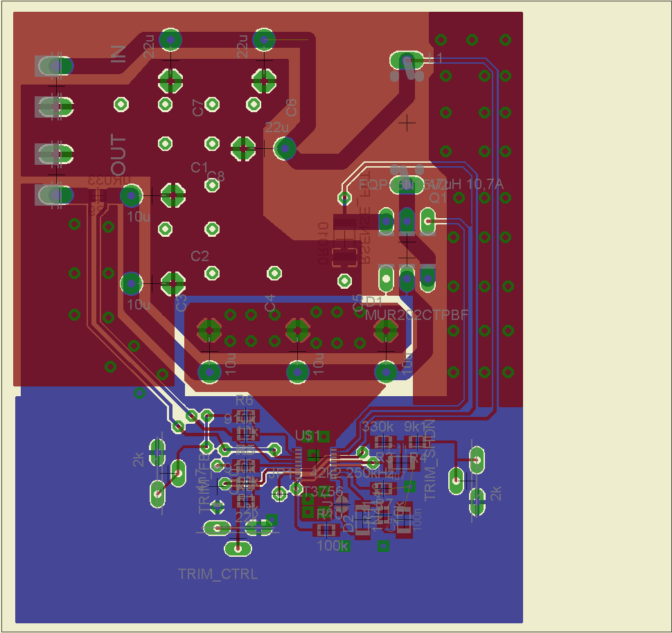
Task: Click the U$1 IC designator
Action: pos(308,436)
